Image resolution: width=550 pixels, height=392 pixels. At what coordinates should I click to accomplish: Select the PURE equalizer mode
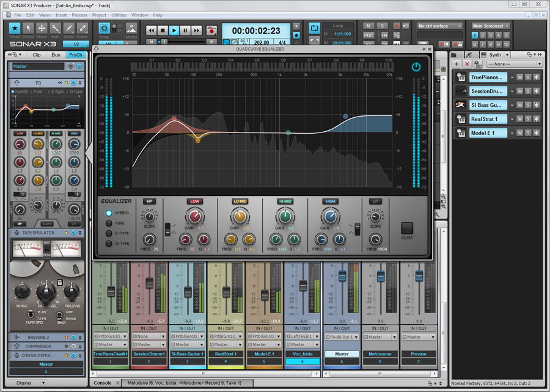click(109, 223)
